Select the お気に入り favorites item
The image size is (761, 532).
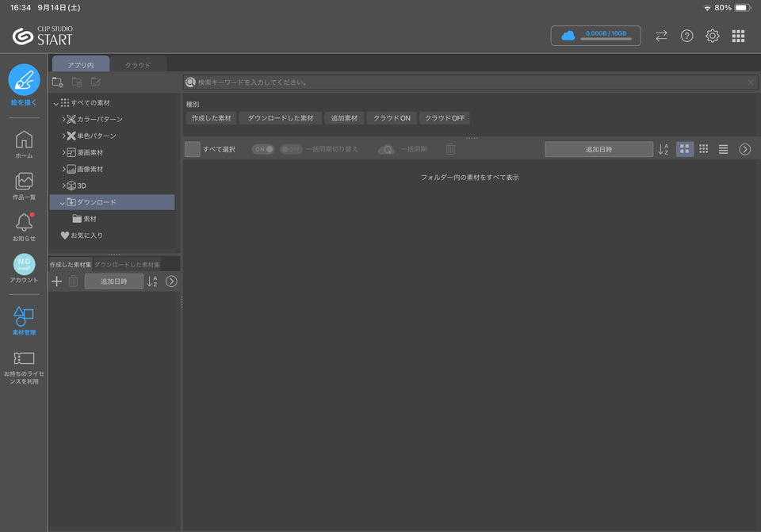(82, 235)
